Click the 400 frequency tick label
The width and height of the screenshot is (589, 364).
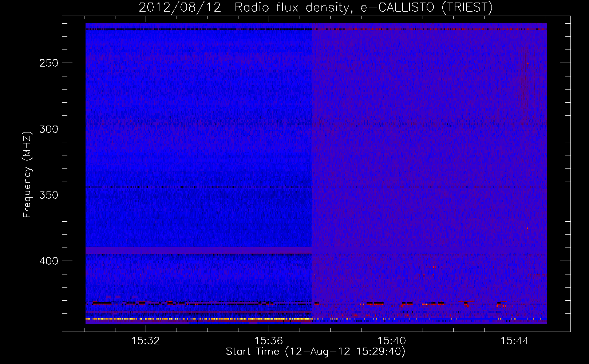coord(49,261)
